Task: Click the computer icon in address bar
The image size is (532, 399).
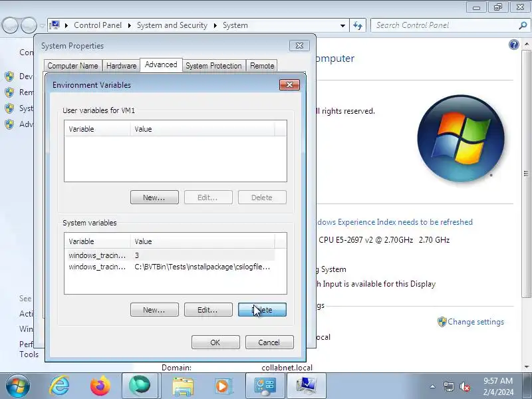Action: 55,25
